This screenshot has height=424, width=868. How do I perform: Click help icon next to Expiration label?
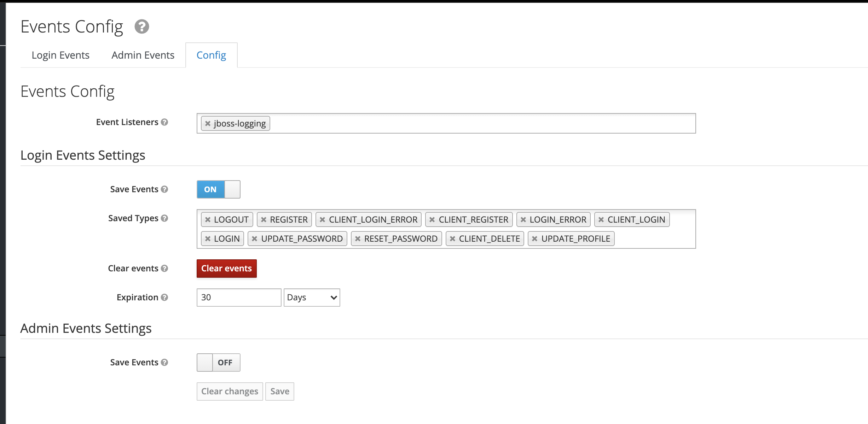tap(164, 298)
